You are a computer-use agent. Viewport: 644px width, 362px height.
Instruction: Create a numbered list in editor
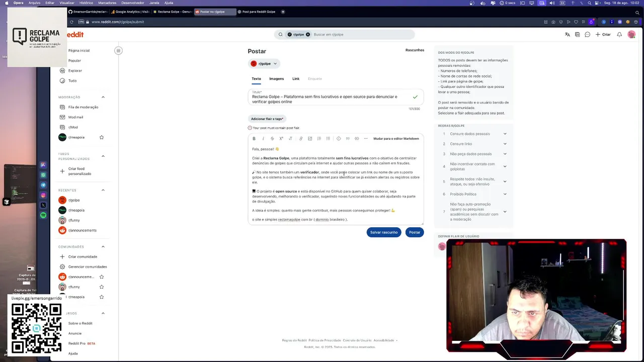point(328,139)
